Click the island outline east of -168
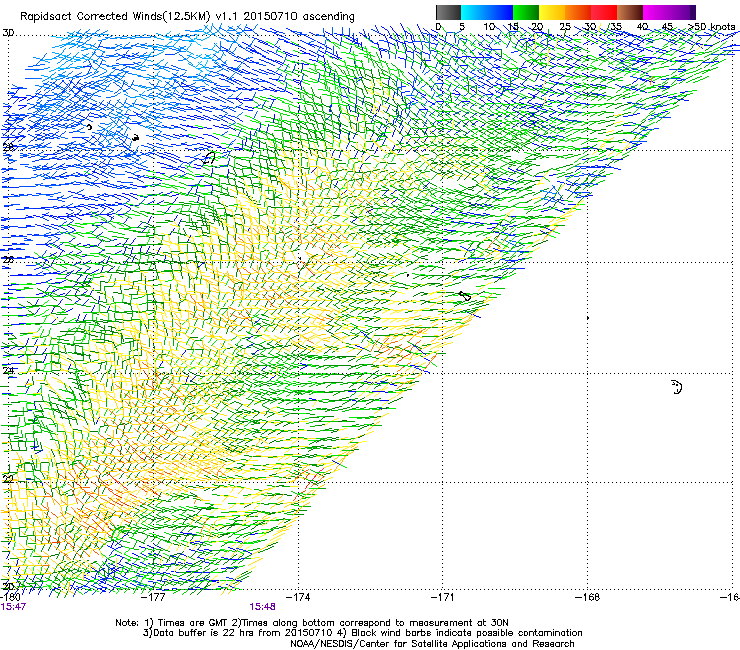 (x=677, y=387)
